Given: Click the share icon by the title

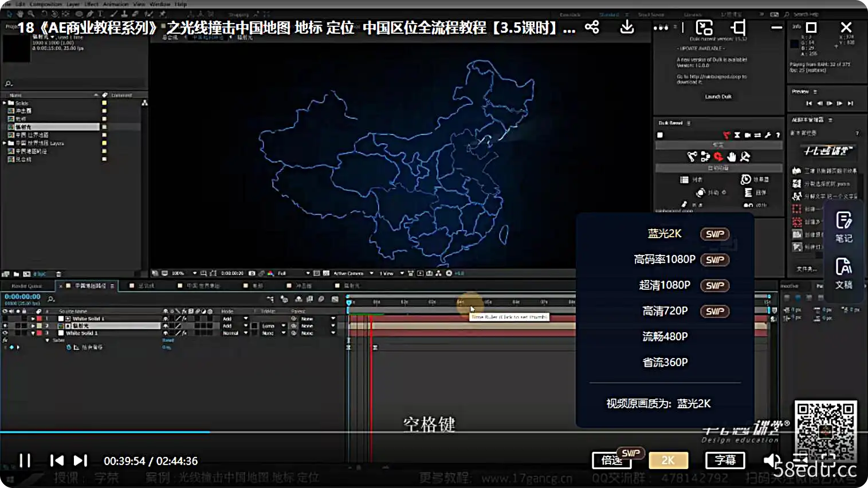Looking at the screenshot, I should coord(592,27).
